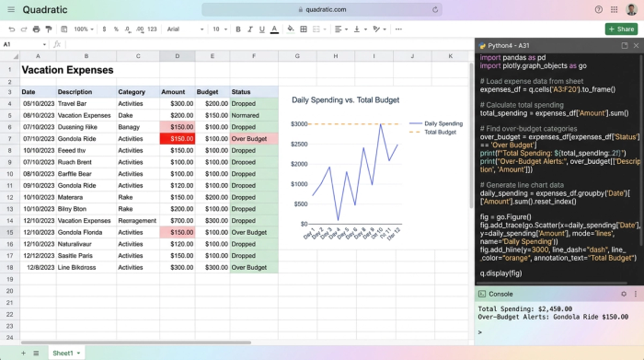Click the '$700.00' amount cell
This screenshot has height=360, width=644.
point(178,221)
